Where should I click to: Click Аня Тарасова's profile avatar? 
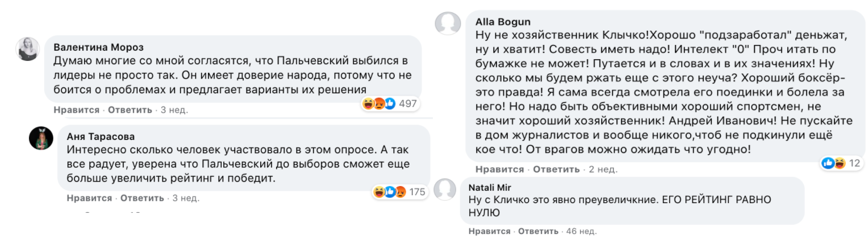[41, 138]
